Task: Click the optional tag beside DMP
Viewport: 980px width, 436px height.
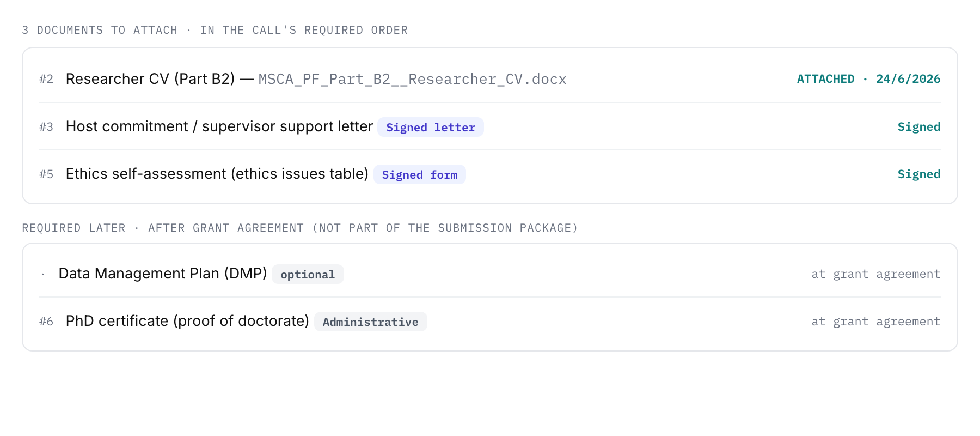Action: [x=308, y=274]
